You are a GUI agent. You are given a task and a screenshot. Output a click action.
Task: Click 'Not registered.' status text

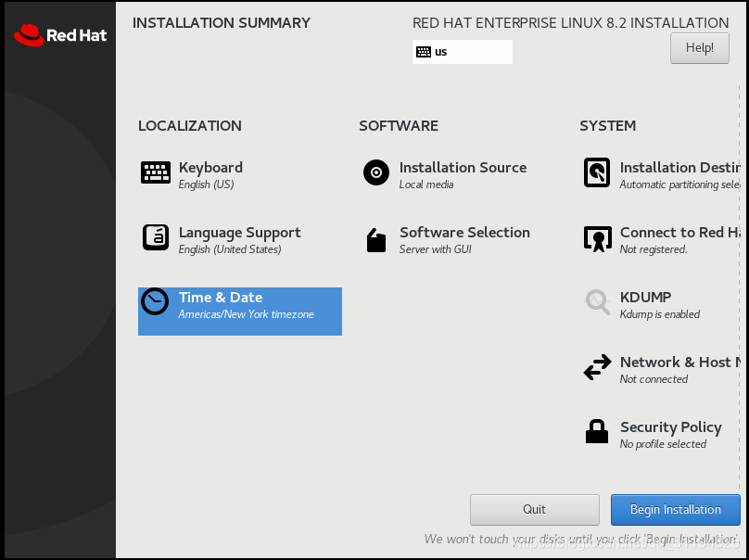pos(654,249)
